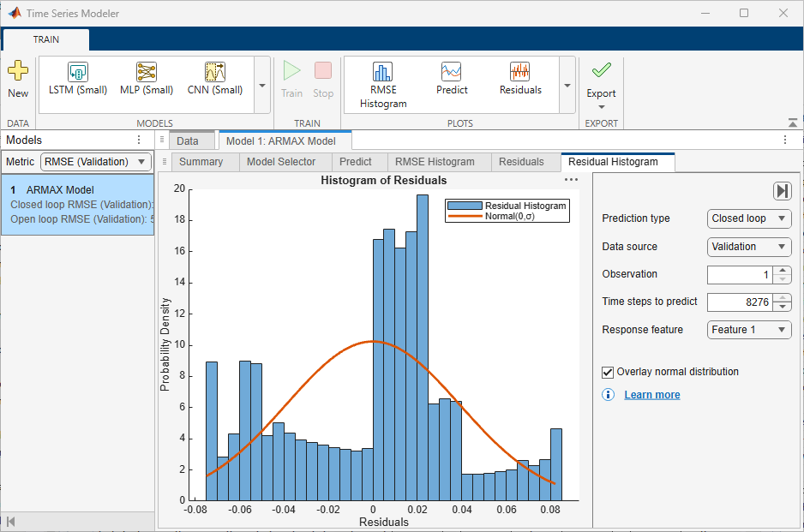Click the Residuals x-axis label
The width and height of the screenshot is (804, 532).
383,522
